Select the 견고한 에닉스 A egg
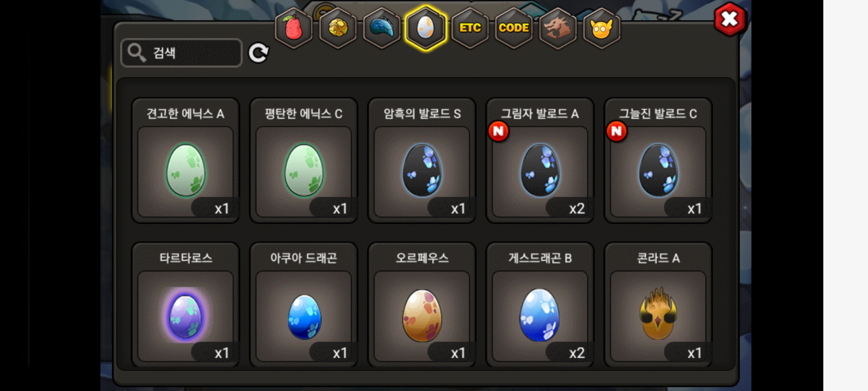Screen dimensions: 868x391 pos(186,160)
